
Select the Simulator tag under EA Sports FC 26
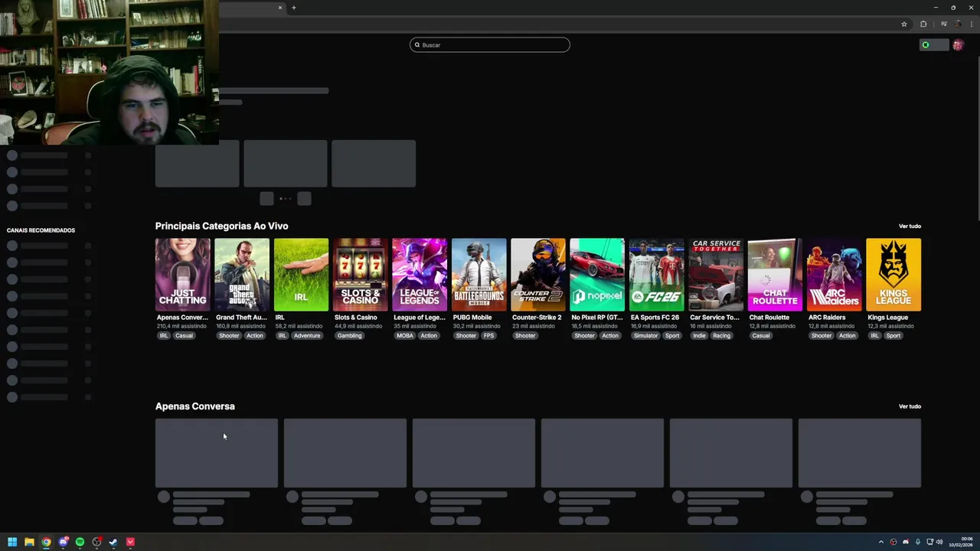pos(645,336)
